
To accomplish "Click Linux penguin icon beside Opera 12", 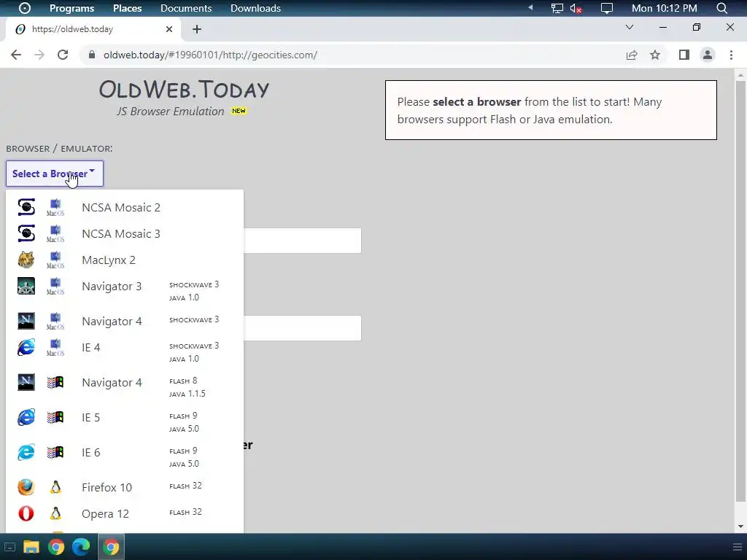I will click(x=55, y=513).
